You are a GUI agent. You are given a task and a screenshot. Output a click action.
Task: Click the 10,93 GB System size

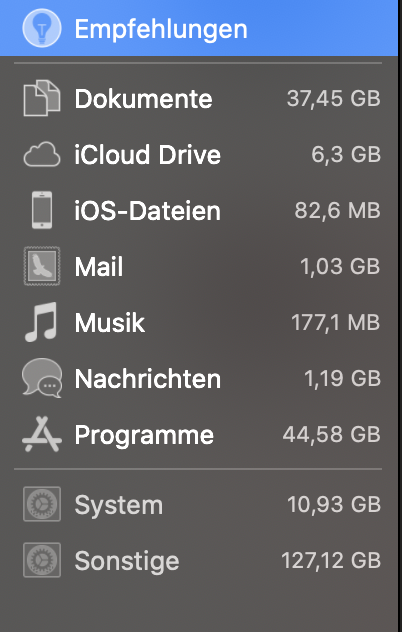coord(334,504)
